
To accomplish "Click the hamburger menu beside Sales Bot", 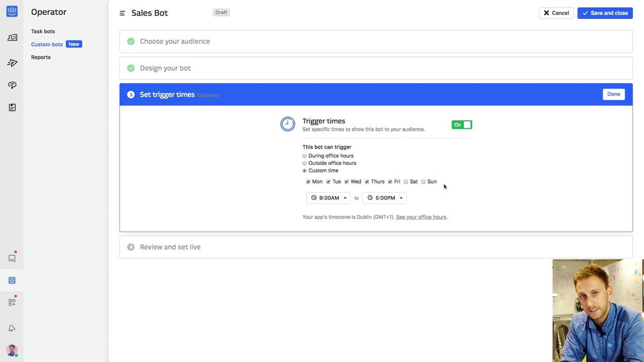I will pyautogui.click(x=122, y=13).
